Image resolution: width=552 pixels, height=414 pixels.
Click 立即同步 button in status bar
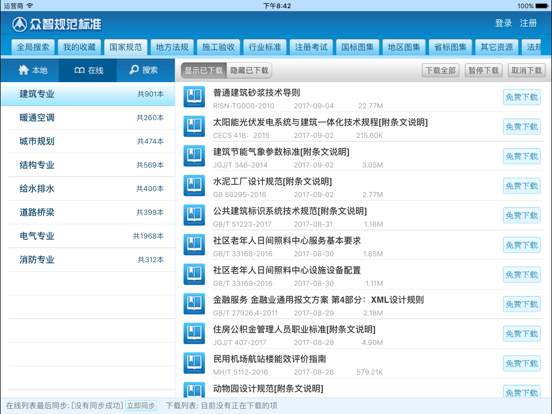[x=141, y=406]
